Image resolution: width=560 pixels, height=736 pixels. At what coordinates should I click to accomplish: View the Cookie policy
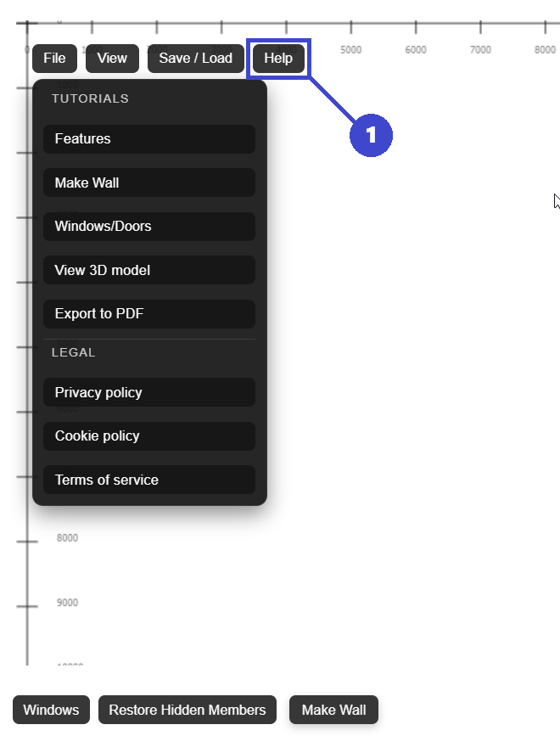point(148,435)
